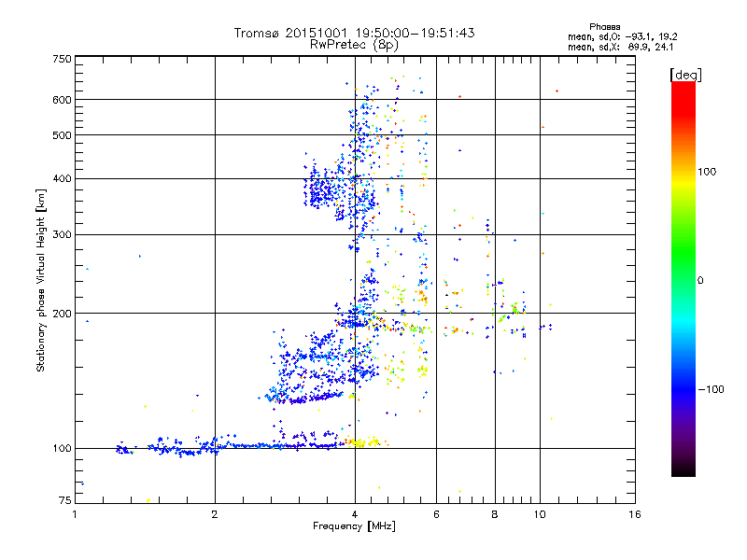Pick the red region of the phase colorbar
Image resolution: width=747 pixels, height=560 pixels.
pos(684,100)
